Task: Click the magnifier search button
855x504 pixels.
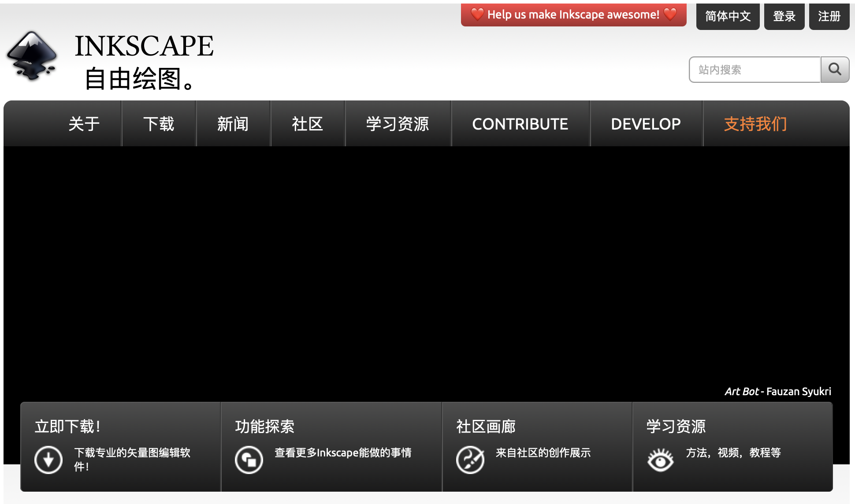Action: coord(835,69)
